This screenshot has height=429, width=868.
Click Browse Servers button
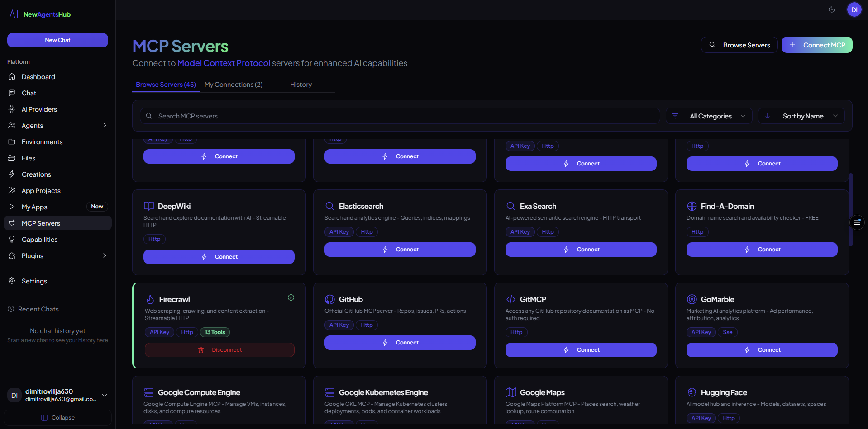click(x=739, y=45)
